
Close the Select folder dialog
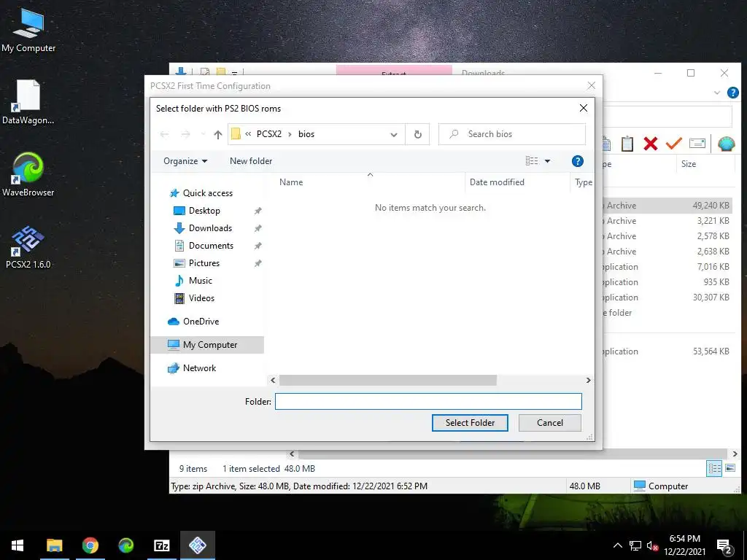(583, 108)
